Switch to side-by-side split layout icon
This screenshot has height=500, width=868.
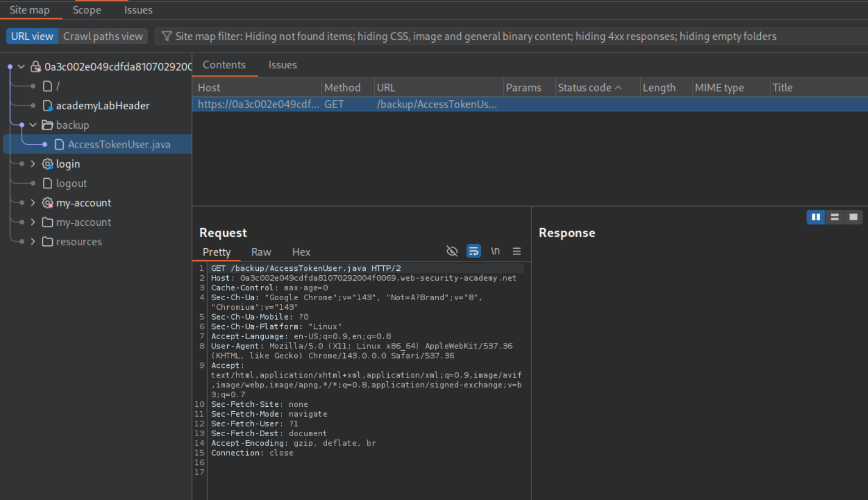click(816, 217)
